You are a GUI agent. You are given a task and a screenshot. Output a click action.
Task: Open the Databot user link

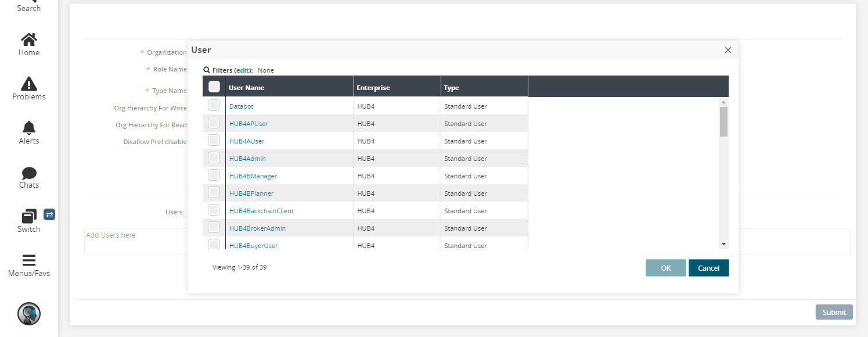[x=242, y=106]
